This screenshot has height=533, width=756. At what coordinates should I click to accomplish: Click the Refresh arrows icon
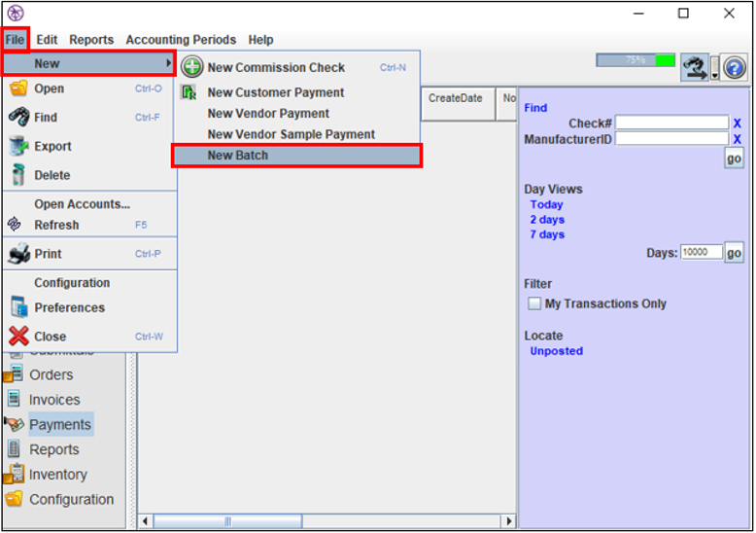[x=15, y=224]
